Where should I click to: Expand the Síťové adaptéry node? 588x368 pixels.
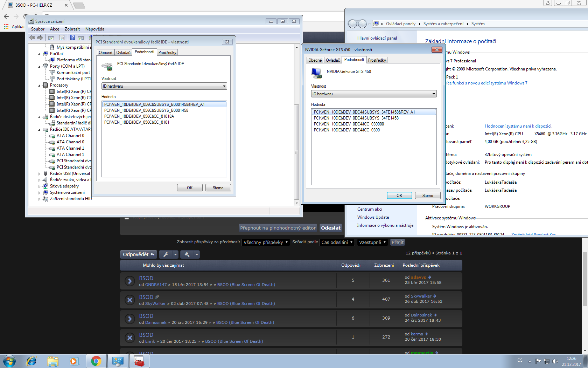(x=40, y=186)
